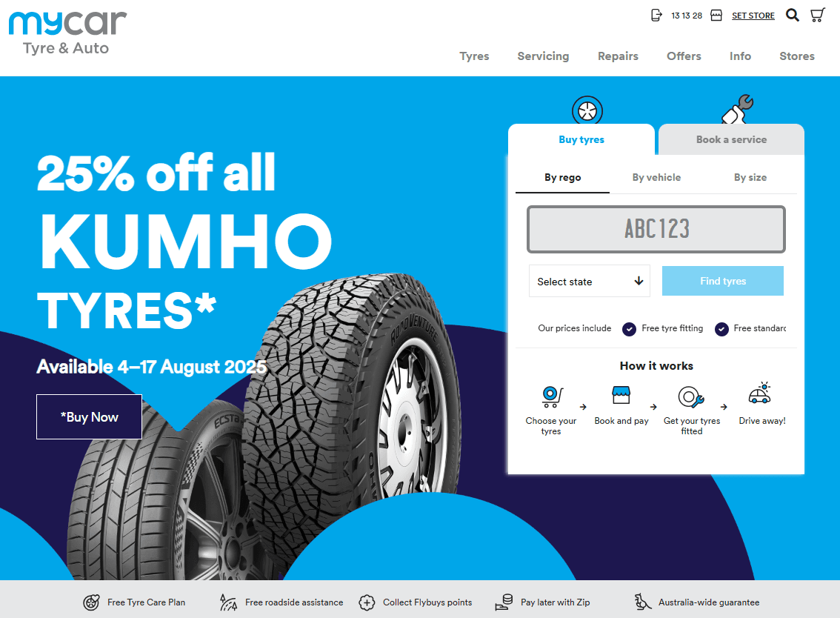The image size is (840, 618).
Task: Click the login icon beside phone number
Action: [656, 15]
